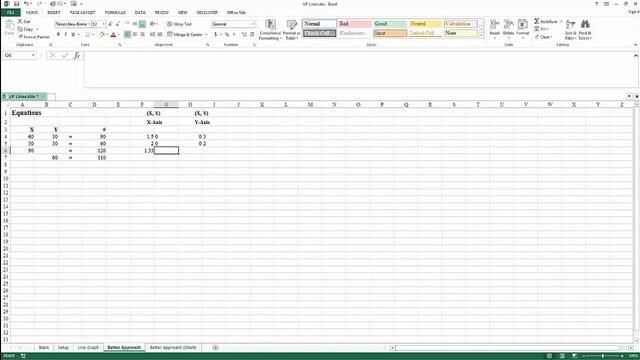Open the text orientation options
Screen dimensions: 640x360
154,24
